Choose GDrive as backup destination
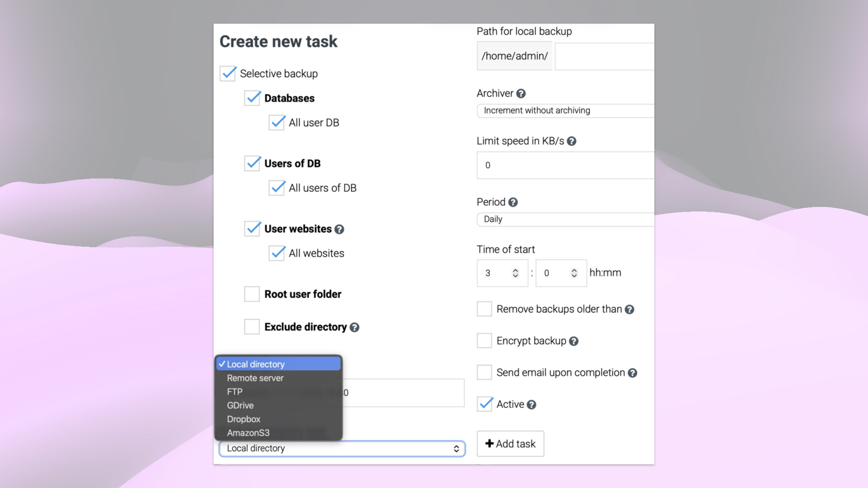This screenshot has width=868, height=488. pos(240,405)
